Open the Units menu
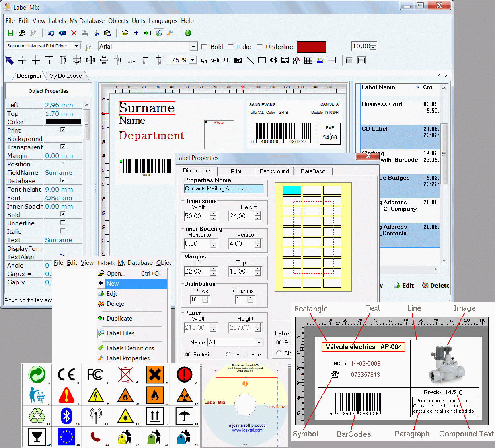Screen dimensions: 495x448 139,21
